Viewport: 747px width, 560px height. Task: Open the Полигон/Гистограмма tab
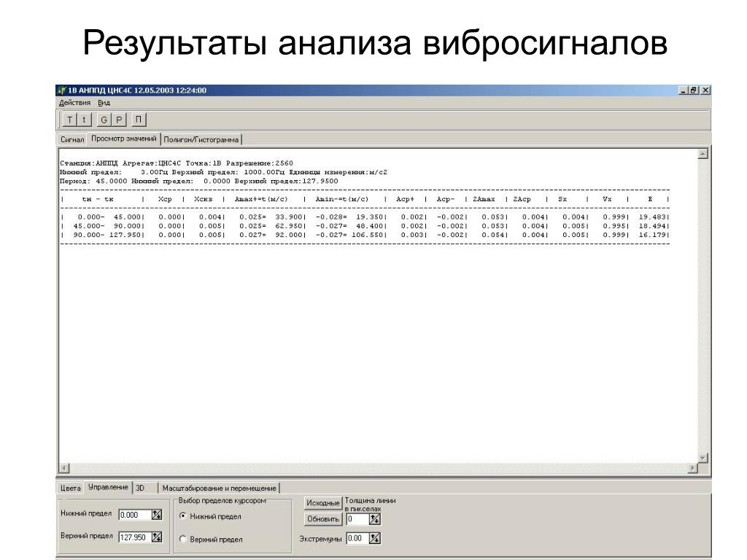(x=201, y=139)
